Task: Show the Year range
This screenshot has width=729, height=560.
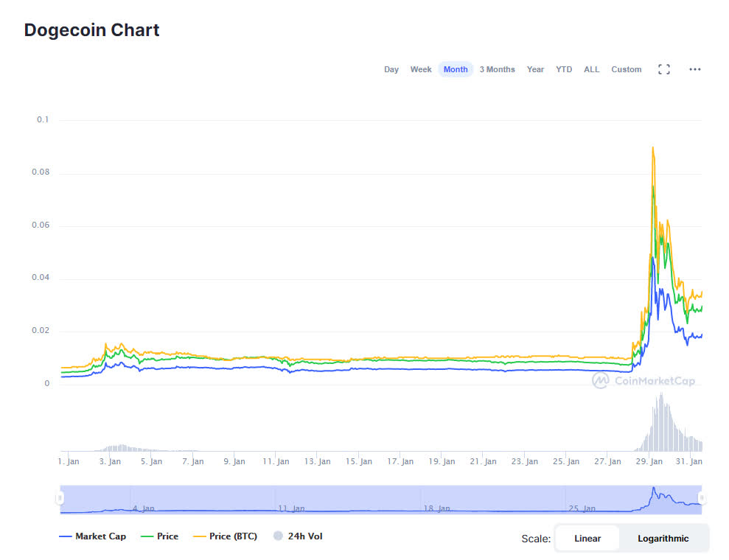Action: (535, 69)
